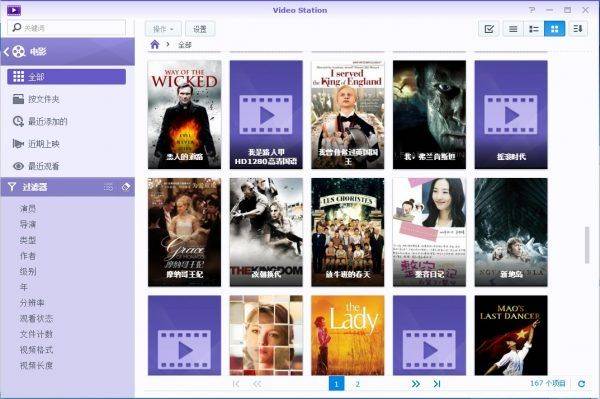Viewport: 600px width, 399px height.
Task: Go to the last page arrow
Action: point(437,384)
